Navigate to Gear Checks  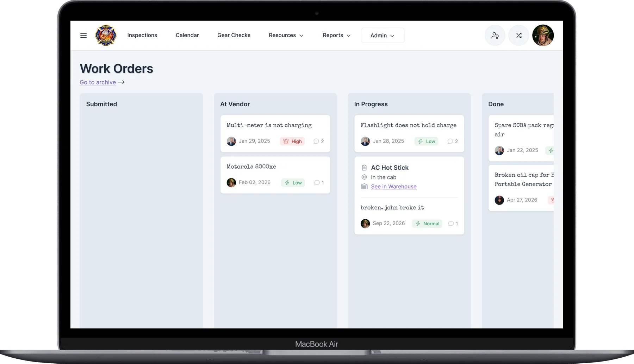pos(234,35)
